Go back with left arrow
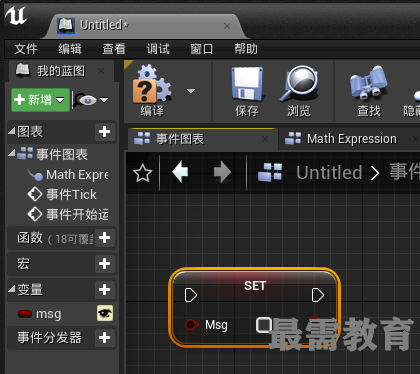This screenshot has width=420, height=374. tap(180, 172)
